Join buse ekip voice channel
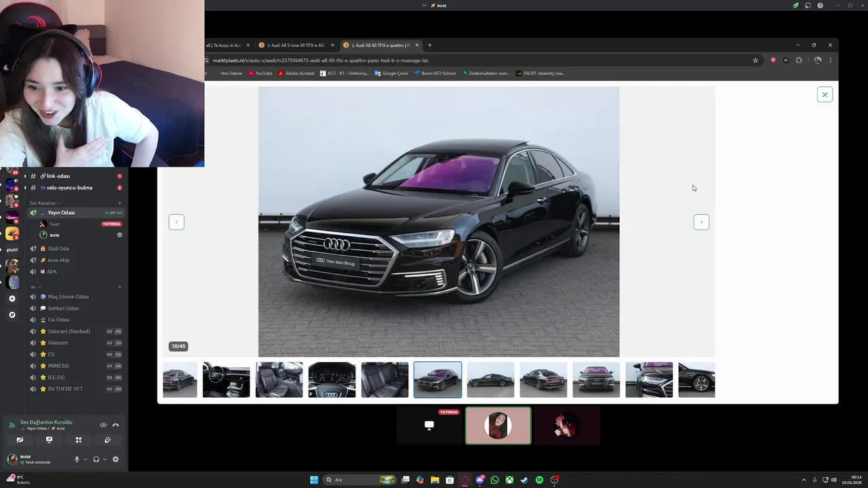Image resolution: width=868 pixels, height=488 pixels. pyautogui.click(x=75, y=260)
